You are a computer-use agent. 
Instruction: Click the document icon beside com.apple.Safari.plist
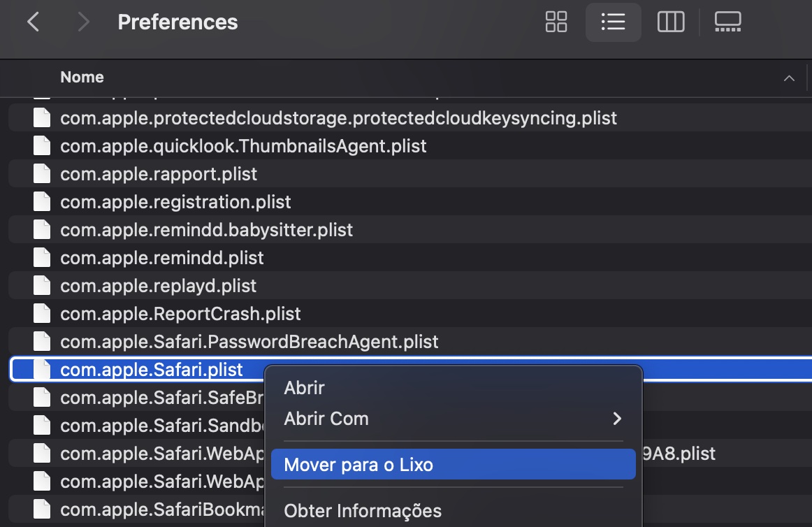41,369
